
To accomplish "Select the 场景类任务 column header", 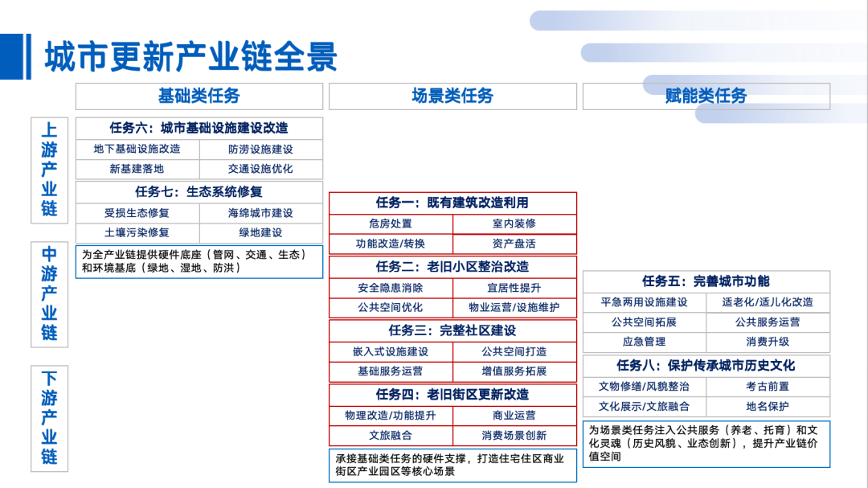I will tap(452, 96).
